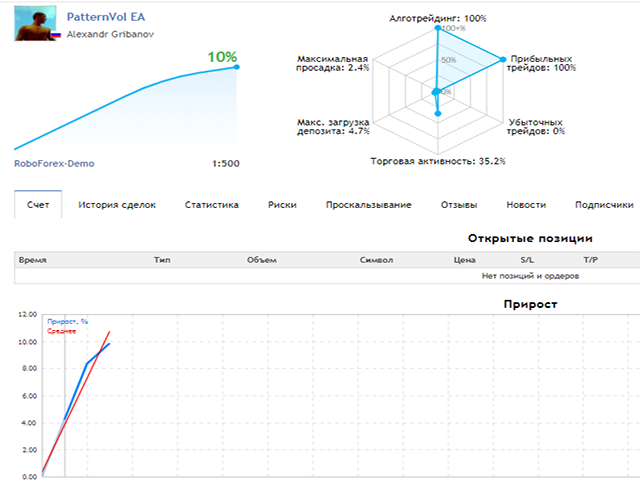Switch to the Отзывы tab
640x480 pixels.
point(459,205)
